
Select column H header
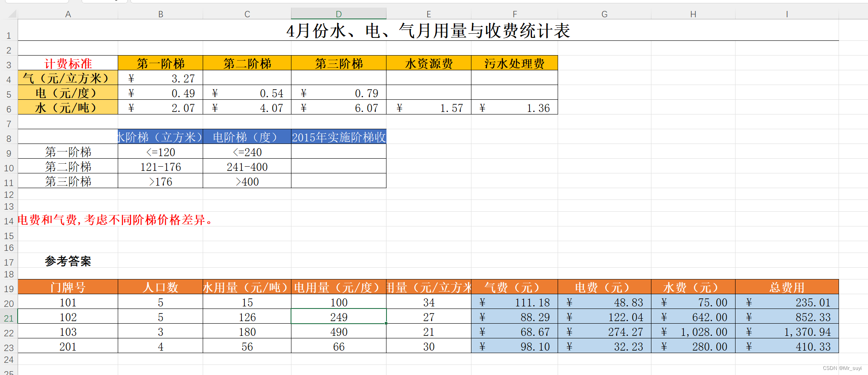coord(693,14)
